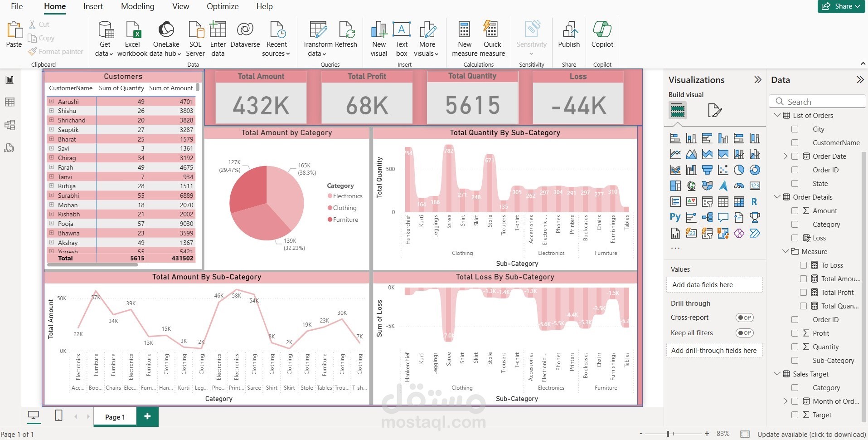Switch to mobile layout view
The width and height of the screenshot is (868, 440).
(x=58, y=415)
